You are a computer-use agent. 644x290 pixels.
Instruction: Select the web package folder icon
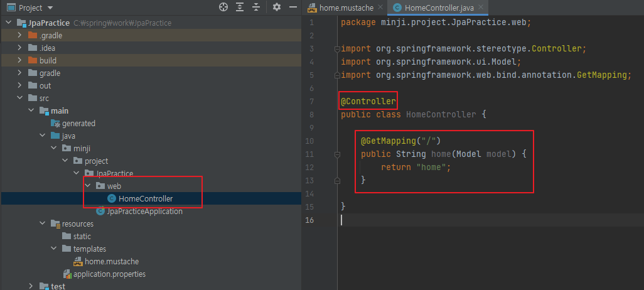100,186
